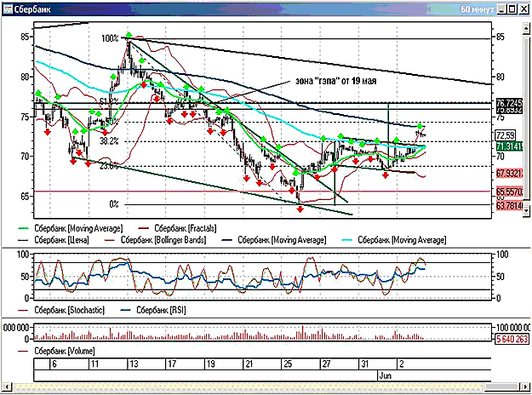Image resolution: width=532 pixels, height=395 pixels.
Task: Click the 71.3141 green price marker
Action: pos(509,146)
